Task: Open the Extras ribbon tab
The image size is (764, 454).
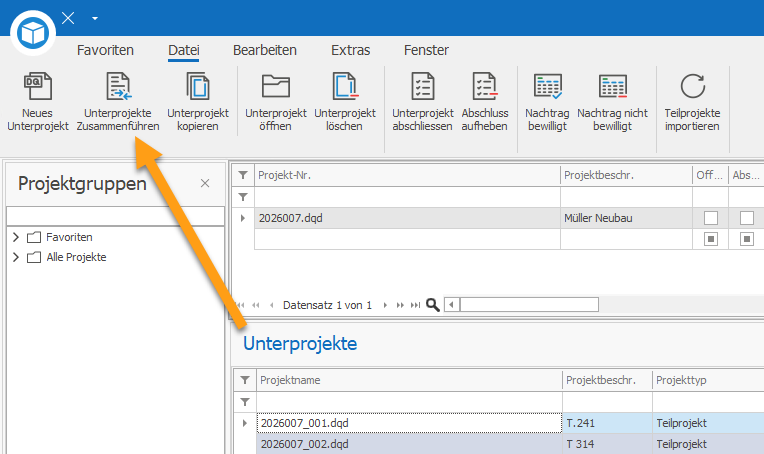Action: click(350, 50)
